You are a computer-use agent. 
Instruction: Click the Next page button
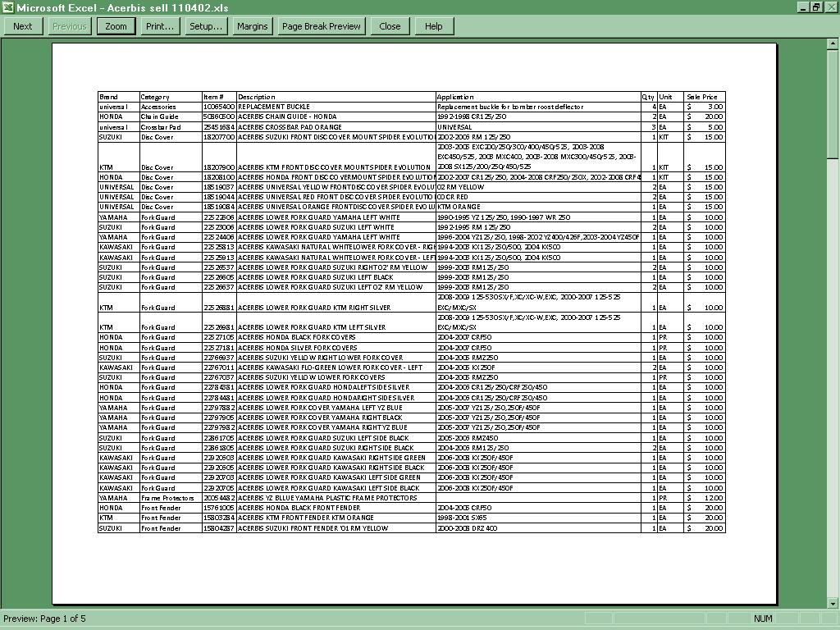tap(23, 26)
